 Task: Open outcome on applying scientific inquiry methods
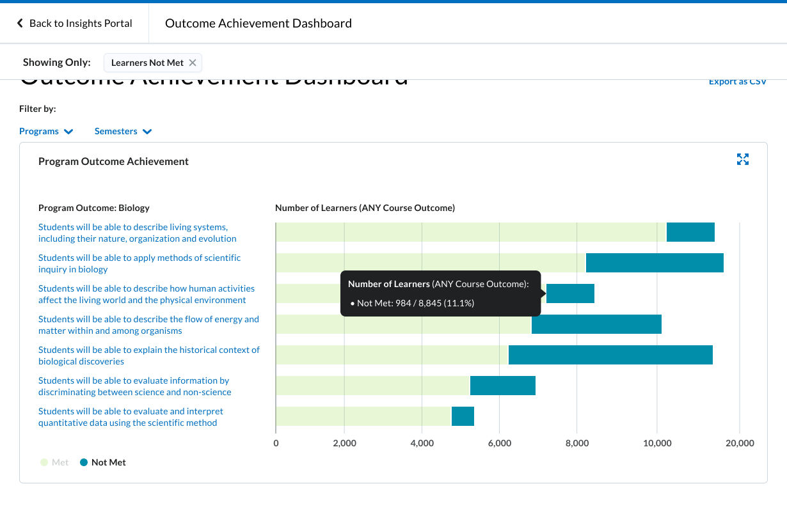[139, 263]
